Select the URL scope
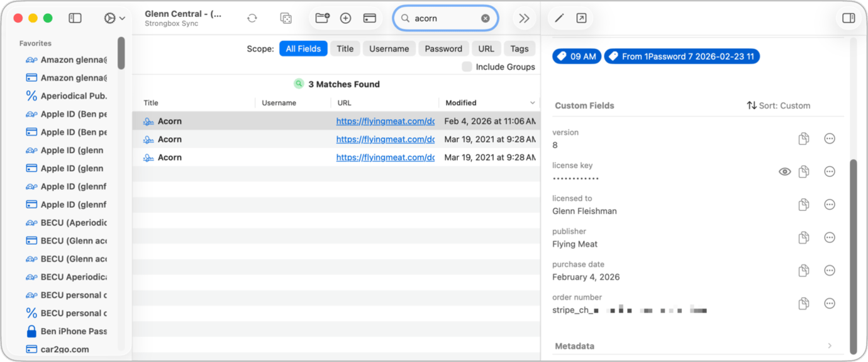Screen dimensions: 868x362 point(486,48)
